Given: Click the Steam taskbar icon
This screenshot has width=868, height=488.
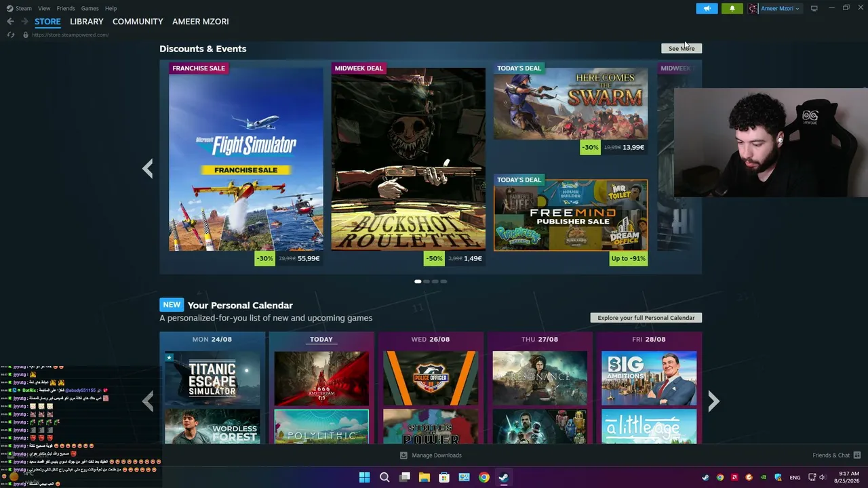Looking at the screenshot, I should coord(504,477).
